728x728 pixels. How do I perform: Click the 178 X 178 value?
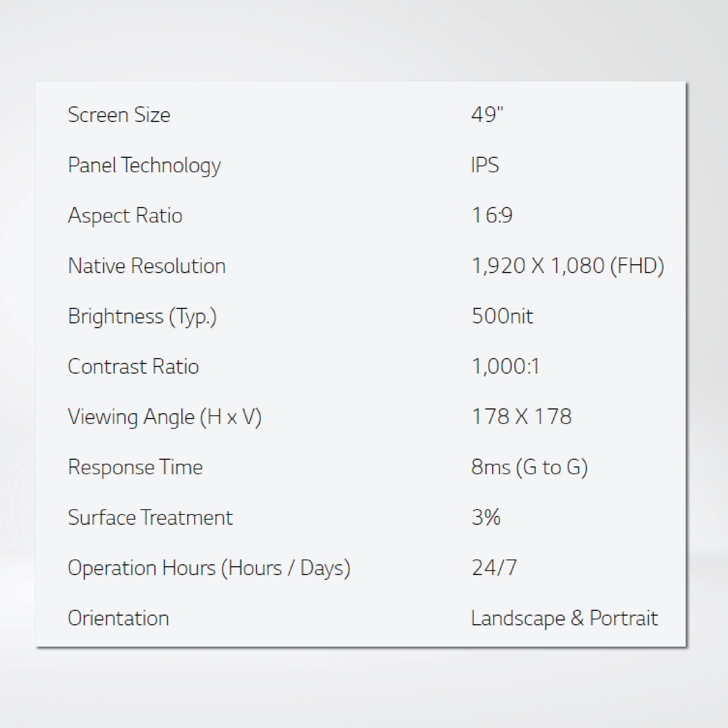pos(522,417)
